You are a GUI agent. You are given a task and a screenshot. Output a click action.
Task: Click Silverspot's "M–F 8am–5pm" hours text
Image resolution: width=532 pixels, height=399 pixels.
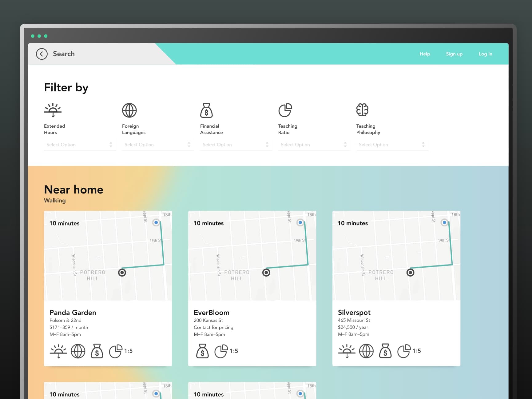coord(354,335)
